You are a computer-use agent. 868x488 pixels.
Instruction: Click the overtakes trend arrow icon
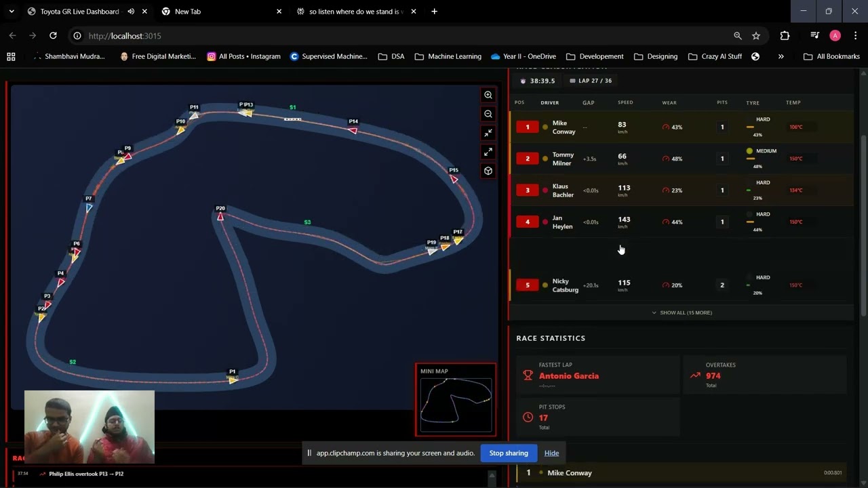click(x=694, y=375)
